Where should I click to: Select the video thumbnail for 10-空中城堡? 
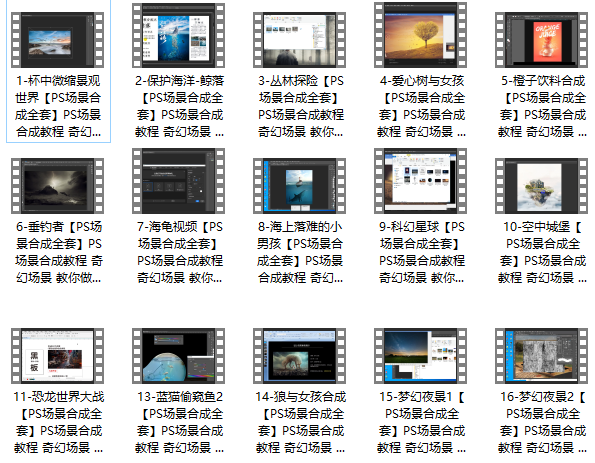coord(541,186)
